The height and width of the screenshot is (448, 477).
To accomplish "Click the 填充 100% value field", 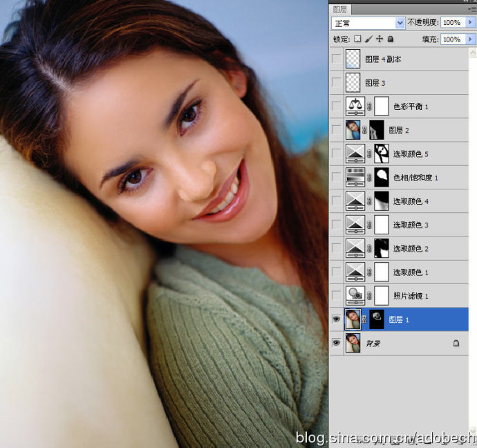I will point(453,39).
